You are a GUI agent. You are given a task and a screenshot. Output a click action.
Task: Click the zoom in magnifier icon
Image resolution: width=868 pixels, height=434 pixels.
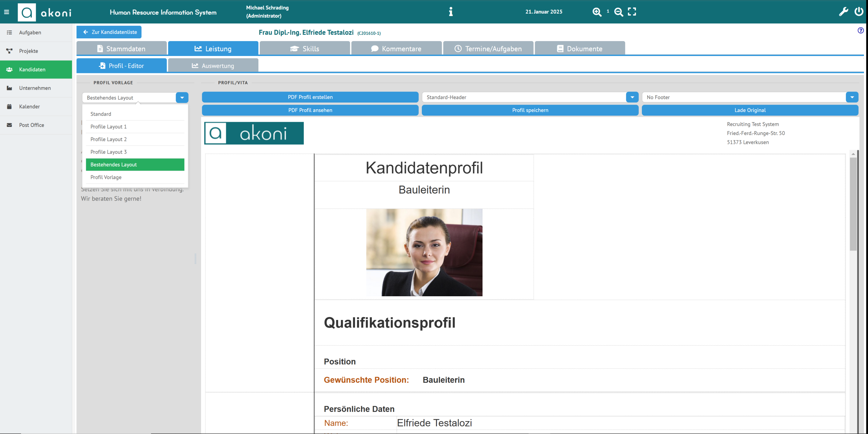(x=597, y=12)
